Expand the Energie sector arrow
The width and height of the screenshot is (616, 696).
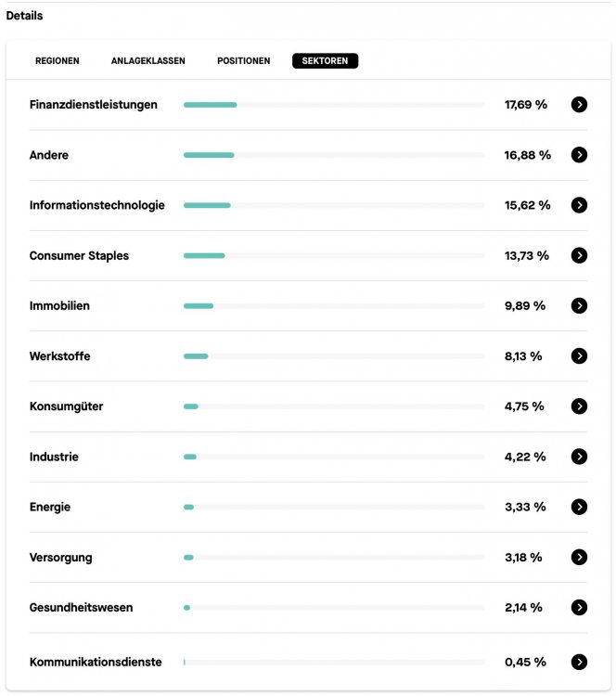pyautogui.click(x=579, y=507)
